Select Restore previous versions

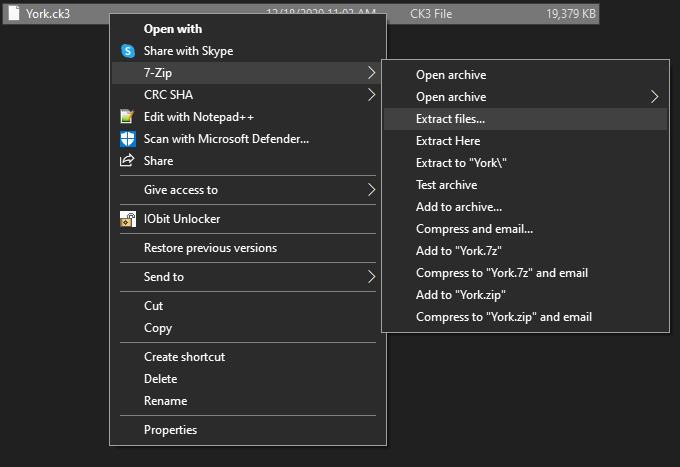(x=210, y=248)
